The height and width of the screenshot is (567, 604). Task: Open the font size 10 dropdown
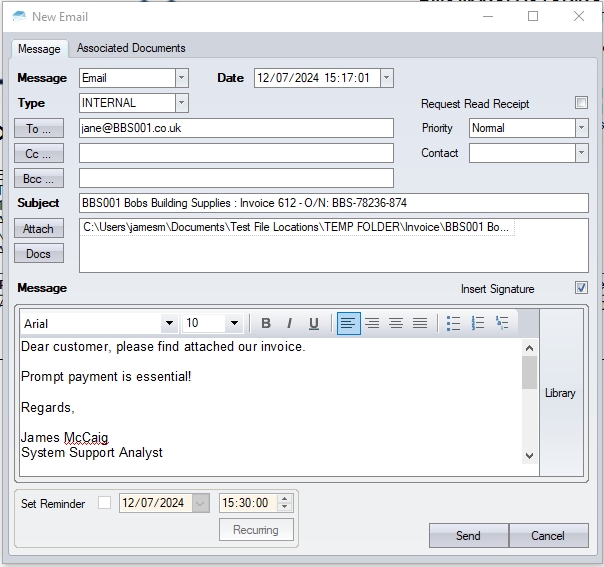pyautogui.click(x=234, y=323)
